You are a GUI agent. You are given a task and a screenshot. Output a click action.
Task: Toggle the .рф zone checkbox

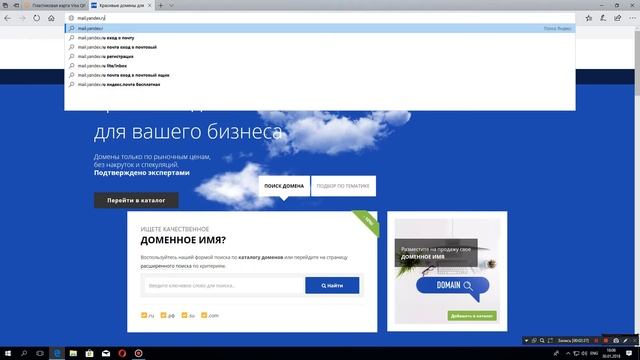(x=163, y=315)
